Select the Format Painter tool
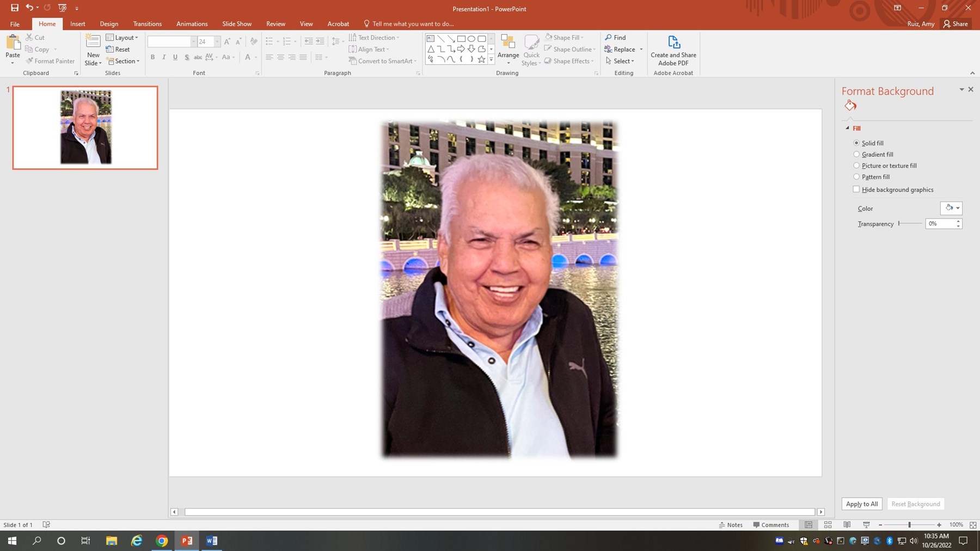This screenshot has height=551, width=980. pyautogui.click(x=50, y=60)
